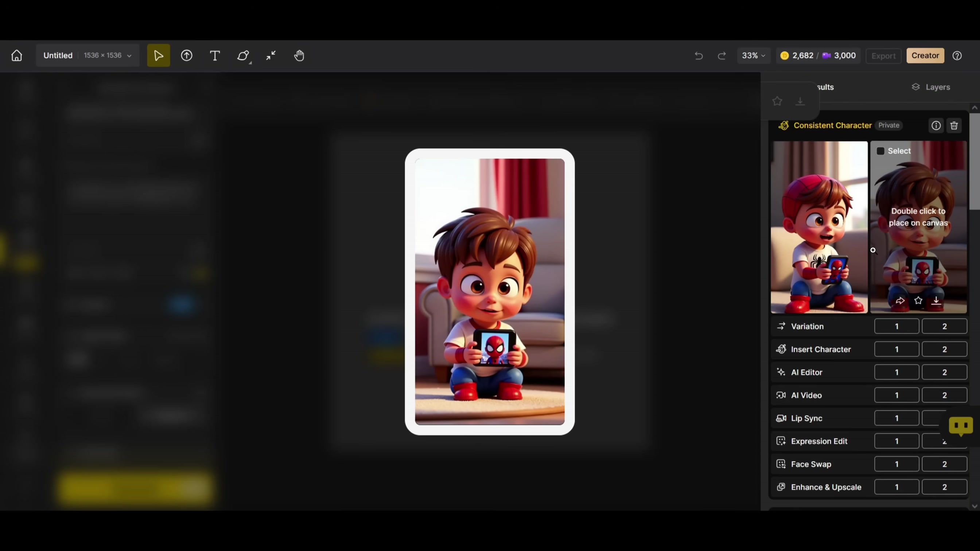Redo the last action
This screenshot has width=980, height=551.
click(722, 55)
